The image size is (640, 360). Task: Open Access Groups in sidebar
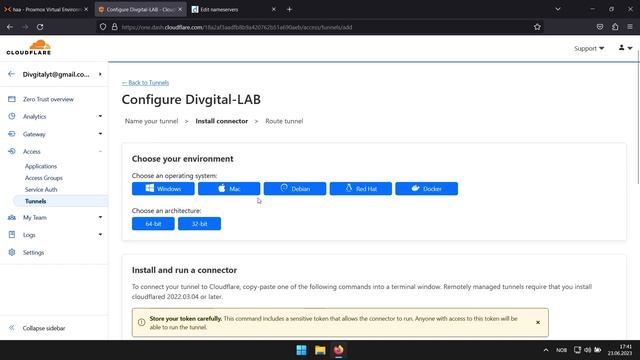click(44, 178)
